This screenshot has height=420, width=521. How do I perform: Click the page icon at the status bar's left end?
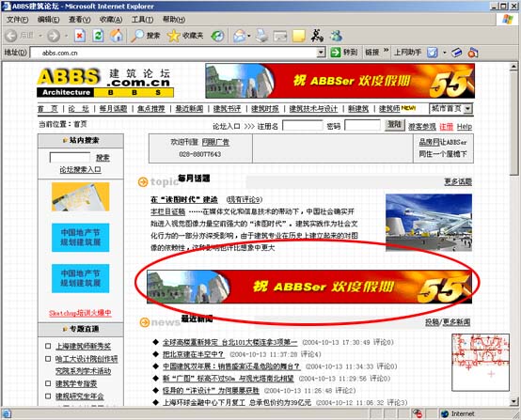pos(7,413)
